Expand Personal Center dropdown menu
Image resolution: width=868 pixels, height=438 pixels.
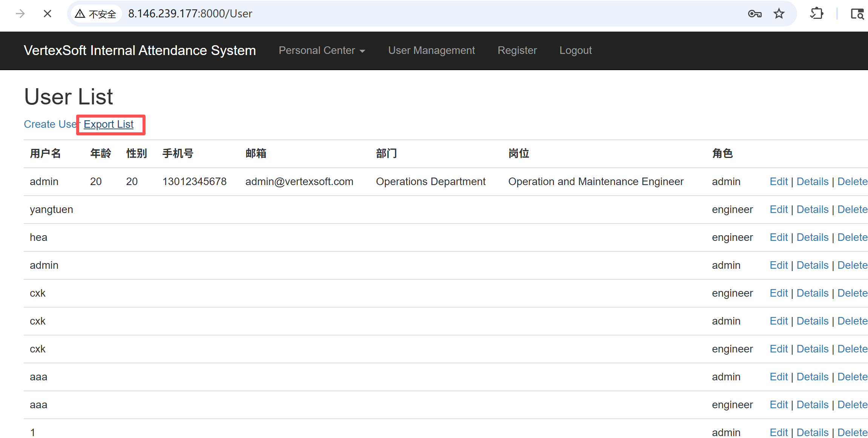point(322,50)
